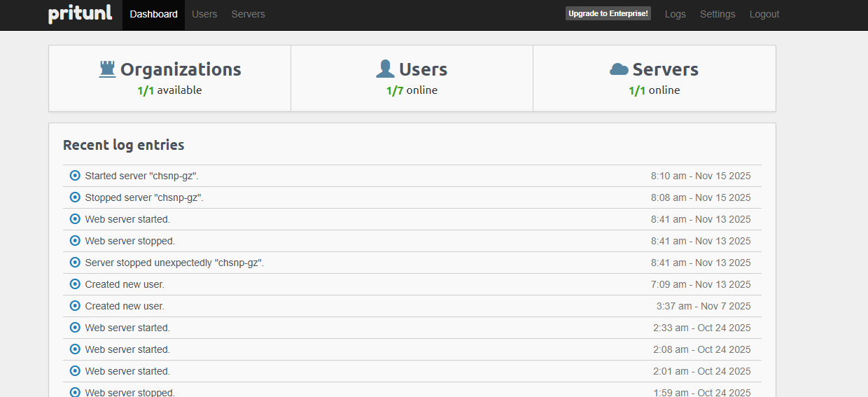Click the icon beside Started server "chsnp-gz"

75,176
